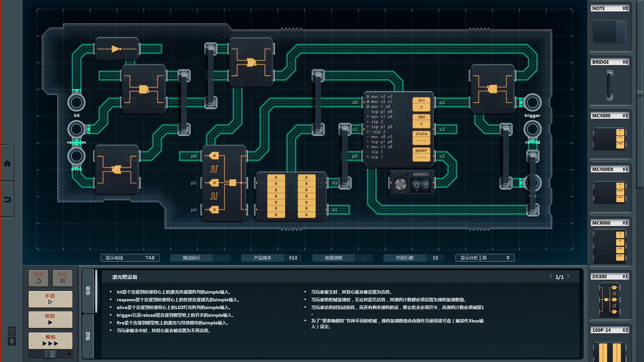Toggle 显示电线 wire display
Viewport: 644px width, 362px height.
[130, 258]
